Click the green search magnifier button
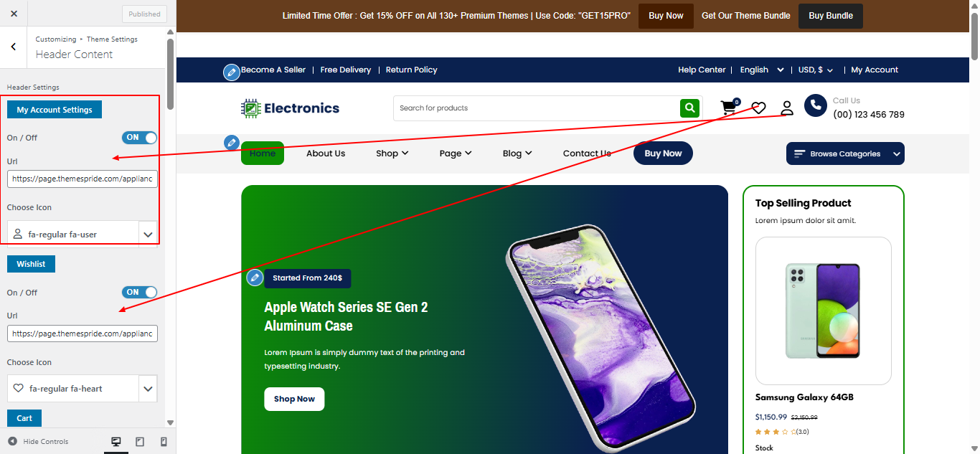The image size is (980, 454). (x=689, y=108)
